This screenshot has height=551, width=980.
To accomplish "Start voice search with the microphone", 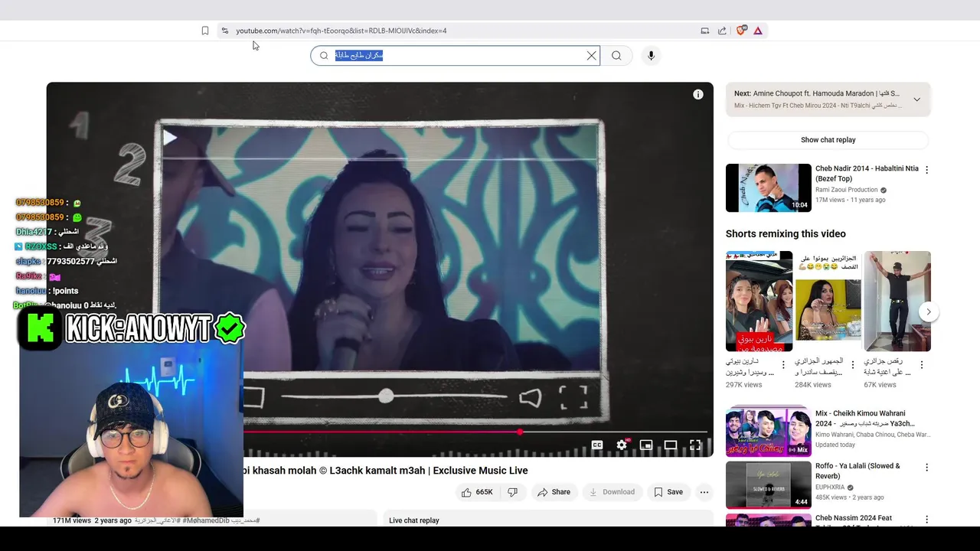I will [x=651, y=55].
